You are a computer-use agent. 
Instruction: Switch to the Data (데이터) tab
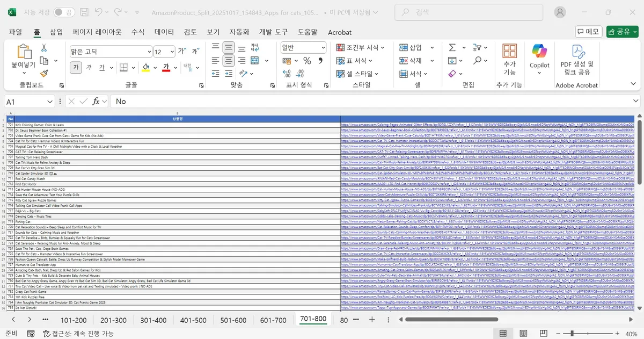[164, 32]
